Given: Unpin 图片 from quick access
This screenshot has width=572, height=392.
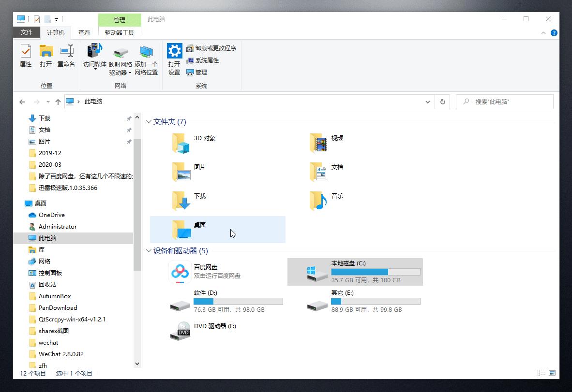Looking at the screenshot, I should pyautogui.click(x=128, y=141).
